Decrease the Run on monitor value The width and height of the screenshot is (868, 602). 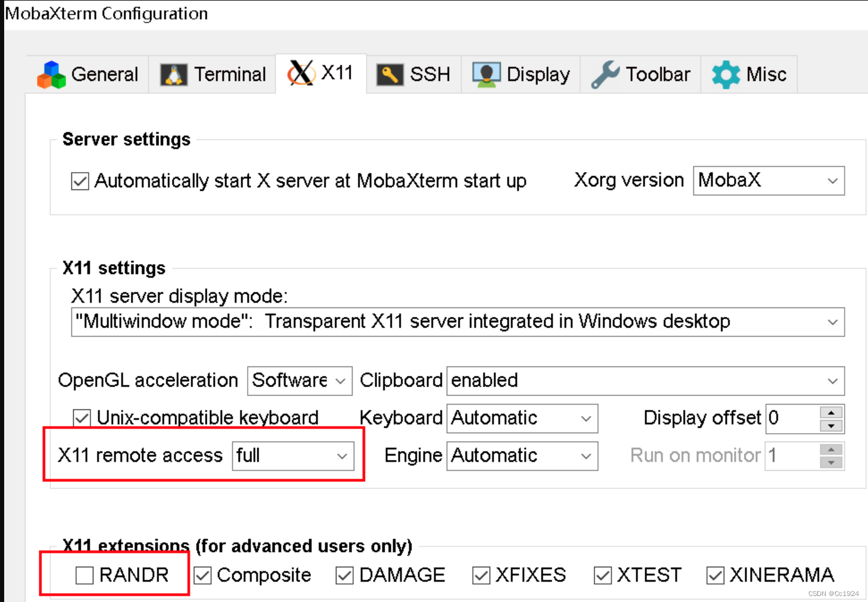pos(831,463)
